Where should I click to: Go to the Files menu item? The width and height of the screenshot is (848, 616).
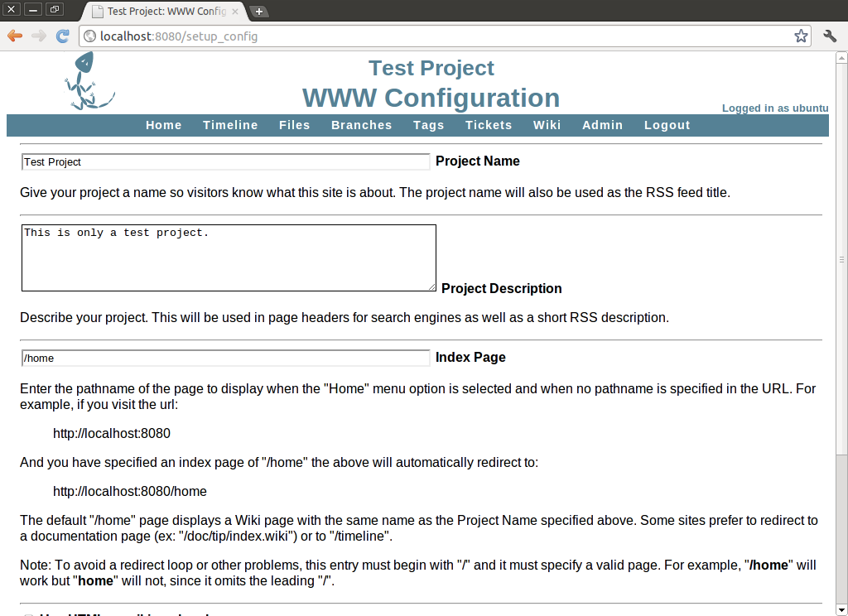(x=295, y=125)
